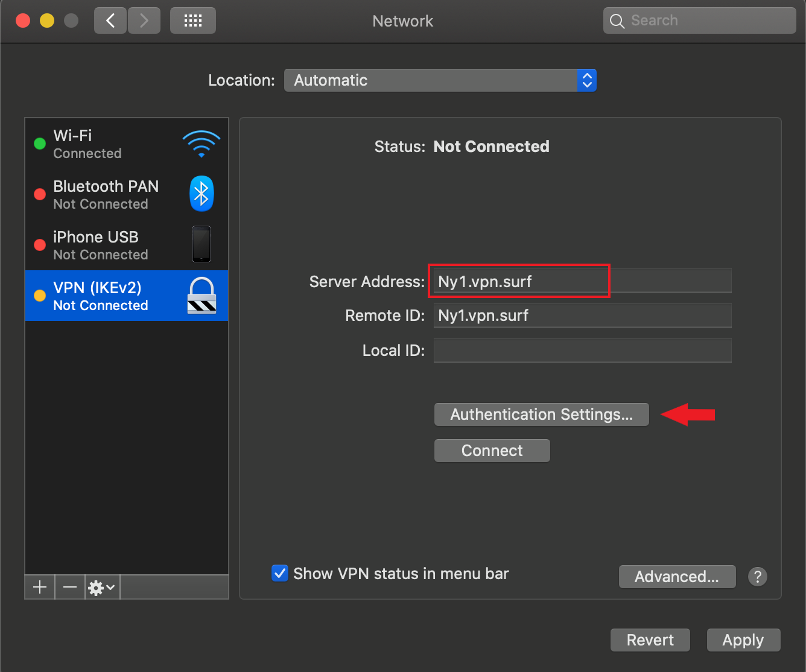
Task: Add a new network service with plus
Action: click(40, 587)
